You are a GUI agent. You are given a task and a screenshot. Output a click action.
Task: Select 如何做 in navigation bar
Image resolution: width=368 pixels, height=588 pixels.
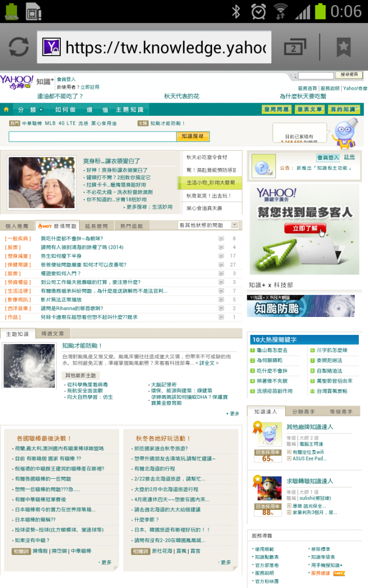point(65,110)
